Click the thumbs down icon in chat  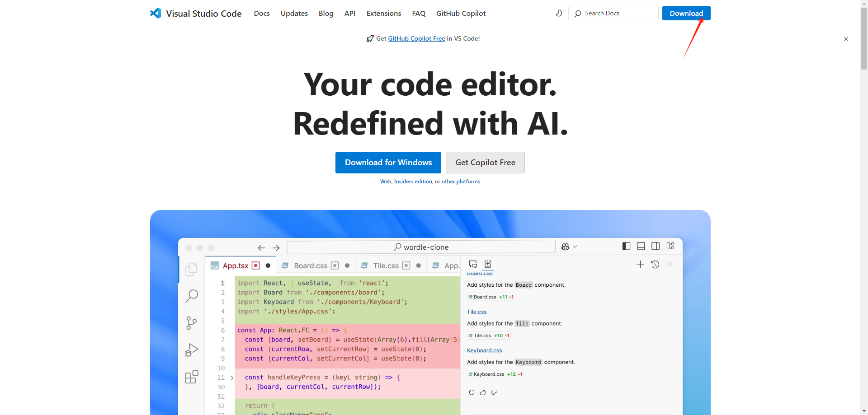pos(494,392)
